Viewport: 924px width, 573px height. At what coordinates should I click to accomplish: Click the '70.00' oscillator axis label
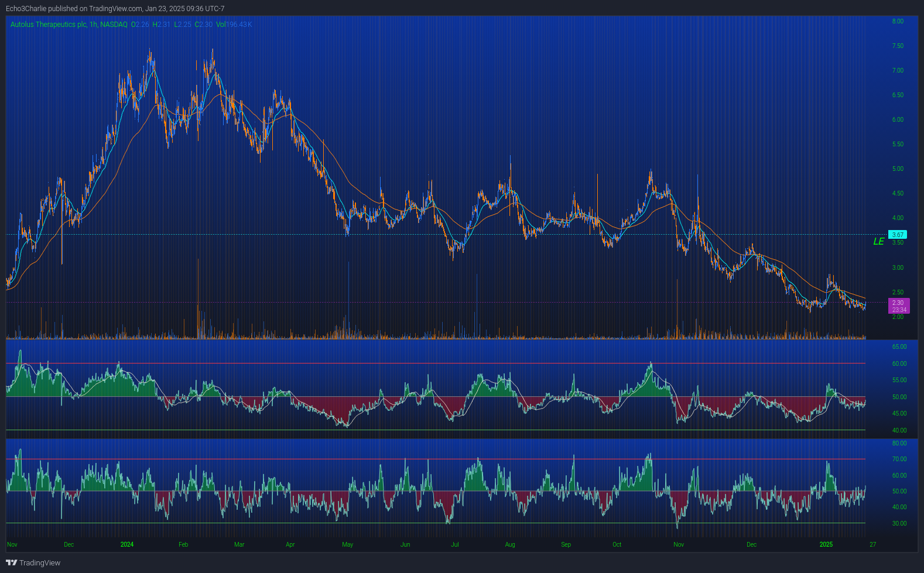[899, 459]
